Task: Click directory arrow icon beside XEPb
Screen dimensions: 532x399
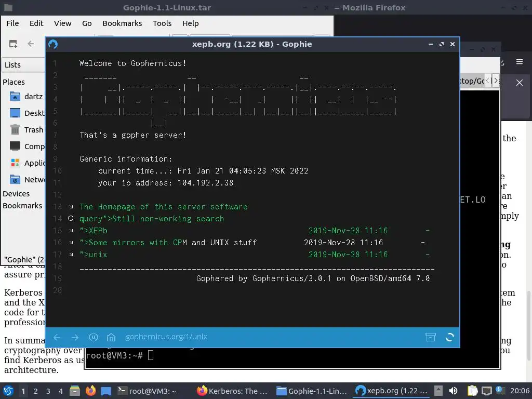Action: point(71,231)
